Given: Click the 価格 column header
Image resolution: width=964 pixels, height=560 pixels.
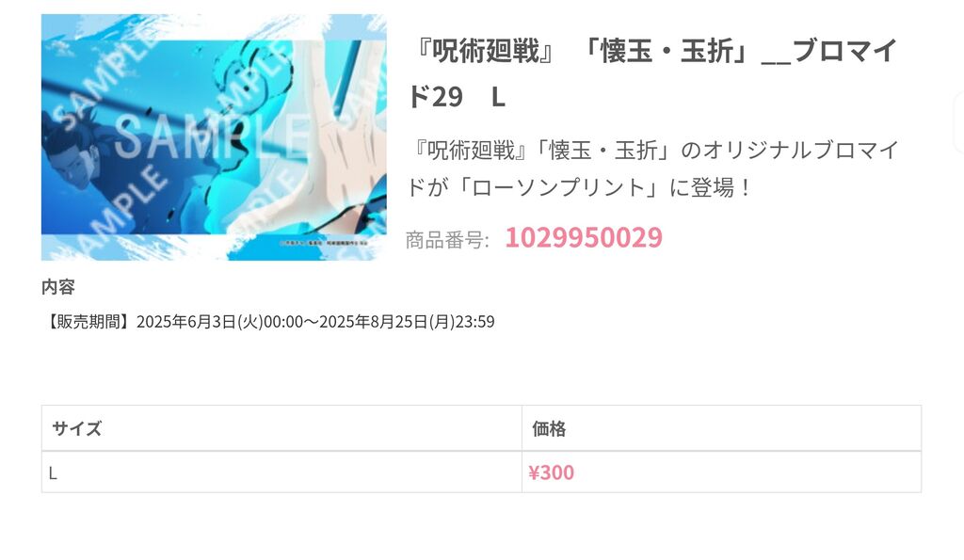Looking at the screenshot, I should click(721, 428).
